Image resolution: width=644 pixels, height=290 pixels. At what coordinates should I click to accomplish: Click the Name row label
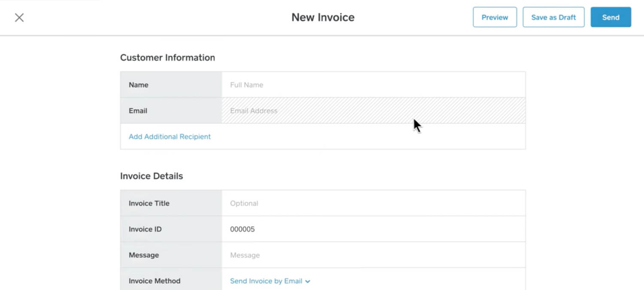[138, 85]
